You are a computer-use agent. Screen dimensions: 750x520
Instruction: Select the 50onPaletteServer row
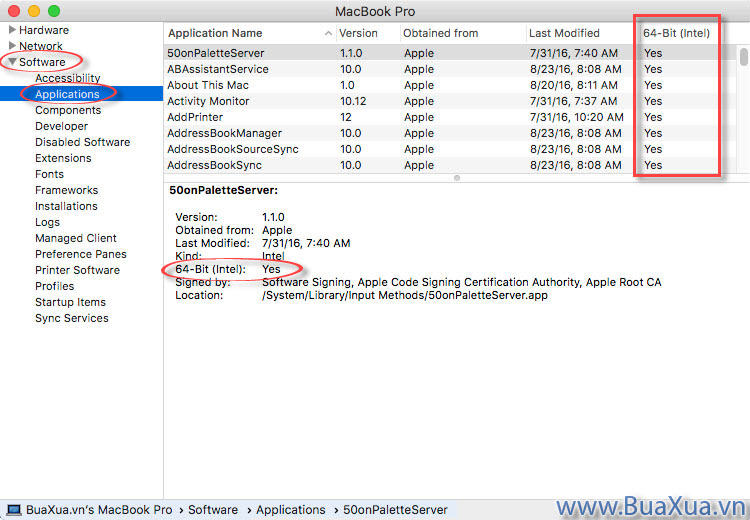(x=450, y=53)
